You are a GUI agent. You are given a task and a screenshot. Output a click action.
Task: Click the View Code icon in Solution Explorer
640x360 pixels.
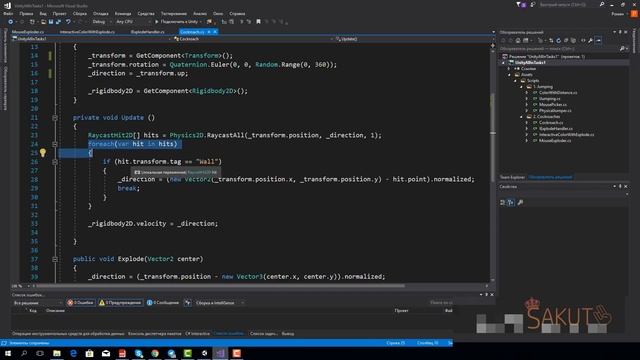[583, 40]
